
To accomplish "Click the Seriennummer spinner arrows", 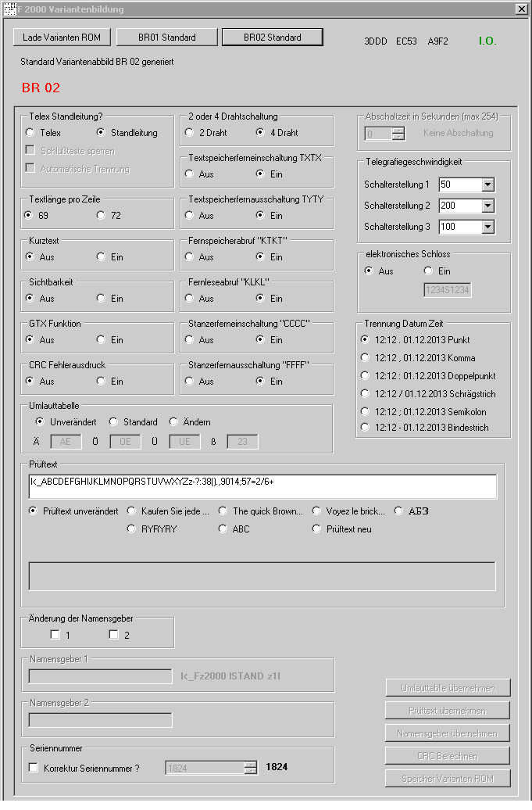I will pyautogui.click(x=251, y=768).
